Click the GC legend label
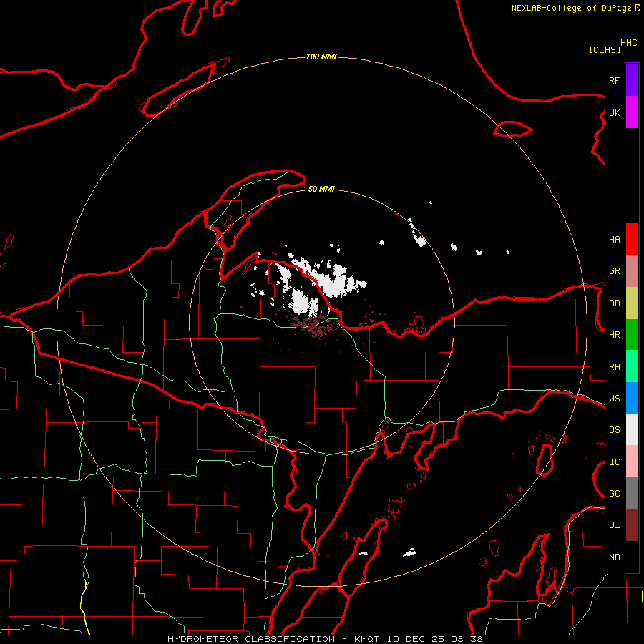The image size is (644, 644). pos(614,494)
